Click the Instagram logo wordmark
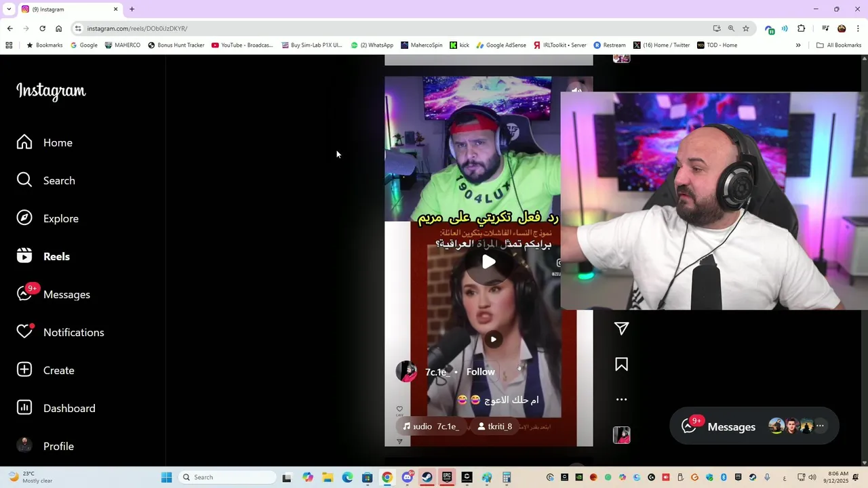Viewport: 868px width, 488px height. pyautogui.click(x=51, y=91)
